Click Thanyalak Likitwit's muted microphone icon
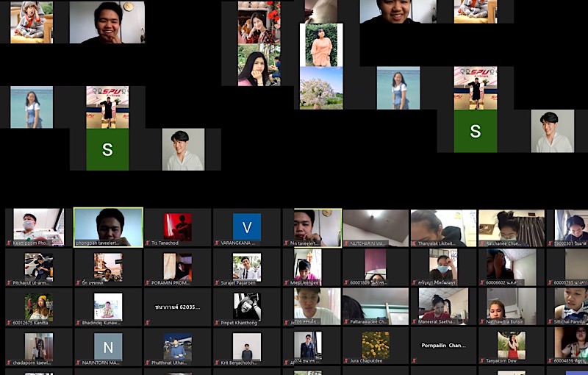 (414, 243)
